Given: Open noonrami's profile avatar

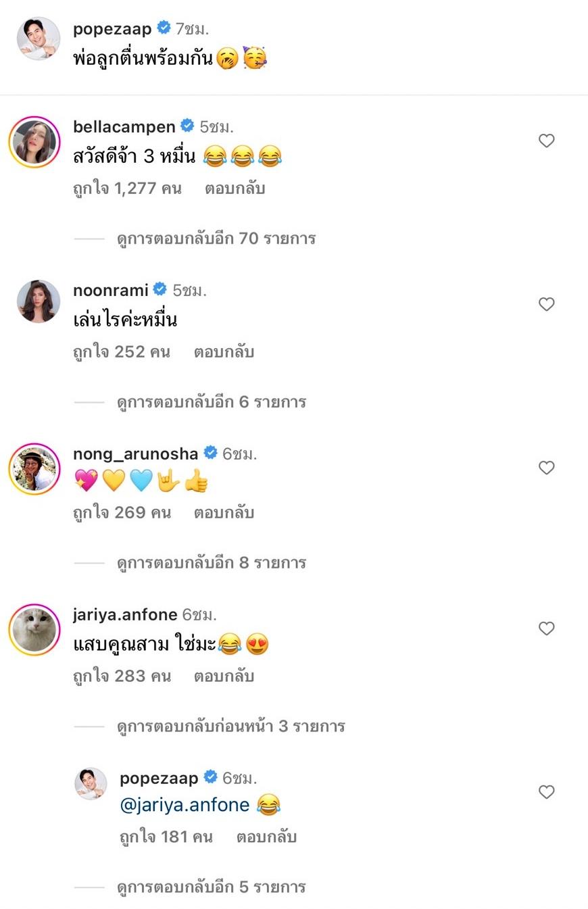Looking at the screenshot, I should coord(39,301).
